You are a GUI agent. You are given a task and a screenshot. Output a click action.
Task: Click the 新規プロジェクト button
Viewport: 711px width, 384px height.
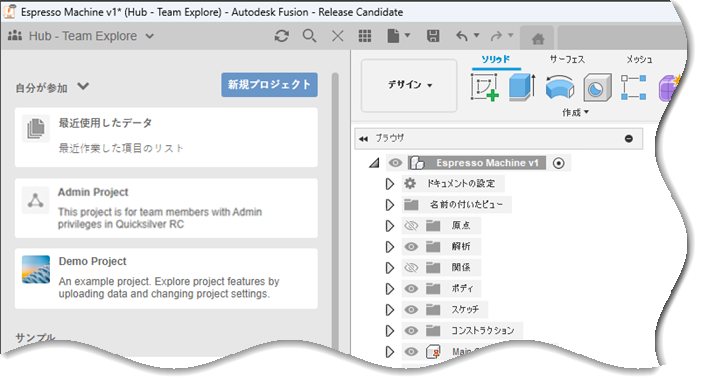tap(269, 85)
